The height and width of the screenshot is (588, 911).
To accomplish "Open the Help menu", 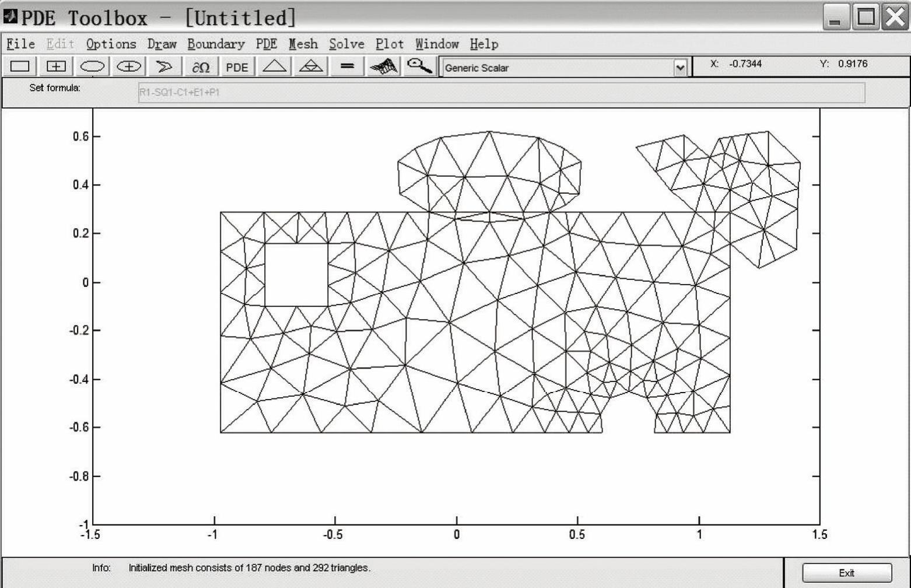I will [484, 44].
